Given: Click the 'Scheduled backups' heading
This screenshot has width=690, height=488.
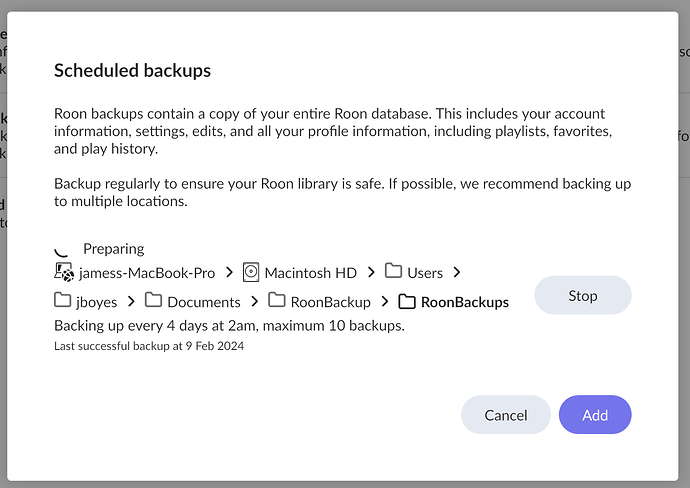Looking at the screenshot, I should coord(132,70).
